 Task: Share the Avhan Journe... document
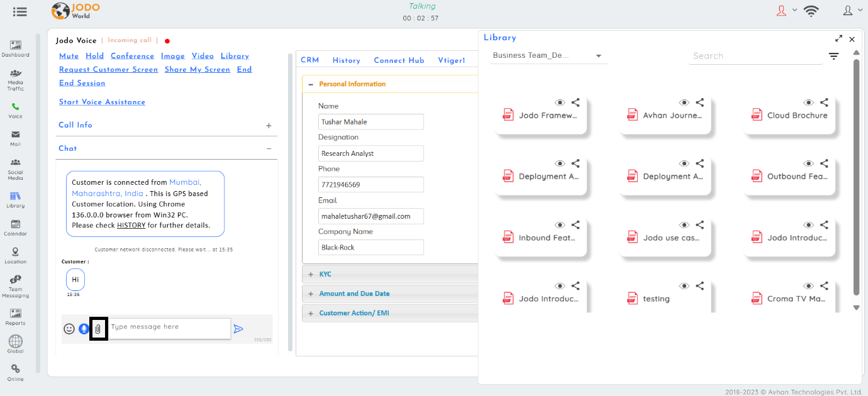(x=699, y=102)
